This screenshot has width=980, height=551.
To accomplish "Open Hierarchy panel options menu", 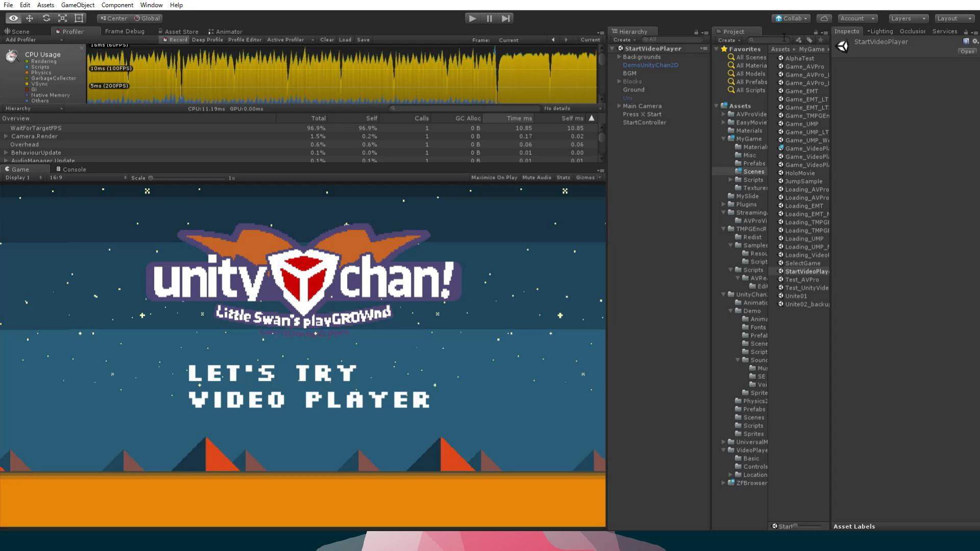I will coord(705,33).
